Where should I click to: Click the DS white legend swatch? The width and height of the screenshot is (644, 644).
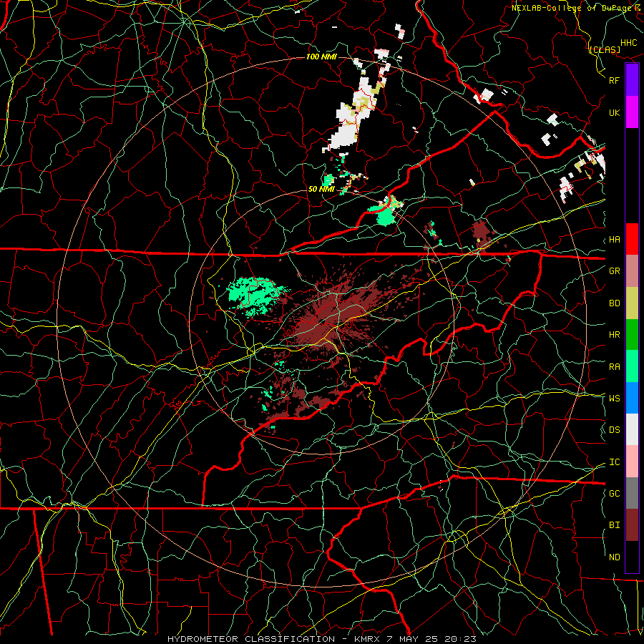tap(632, 429)
